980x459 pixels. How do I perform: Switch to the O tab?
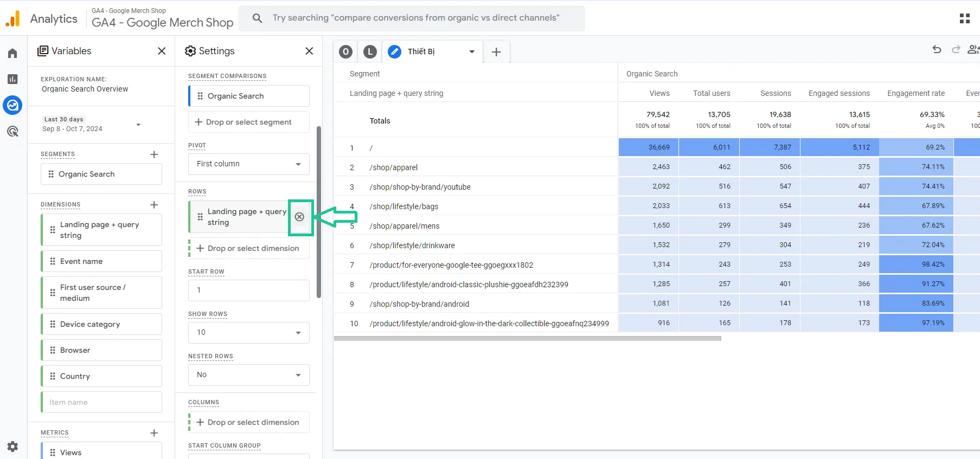click(x=345, y=52)
